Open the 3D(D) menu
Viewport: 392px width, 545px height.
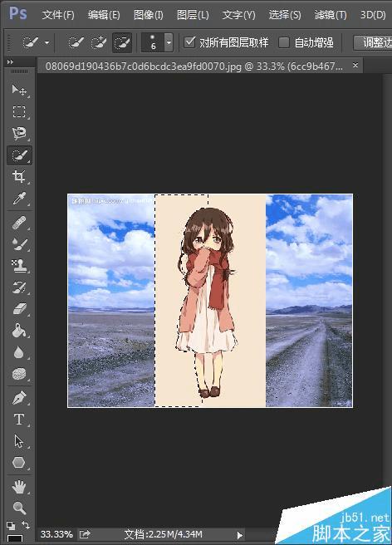point(373,15)
